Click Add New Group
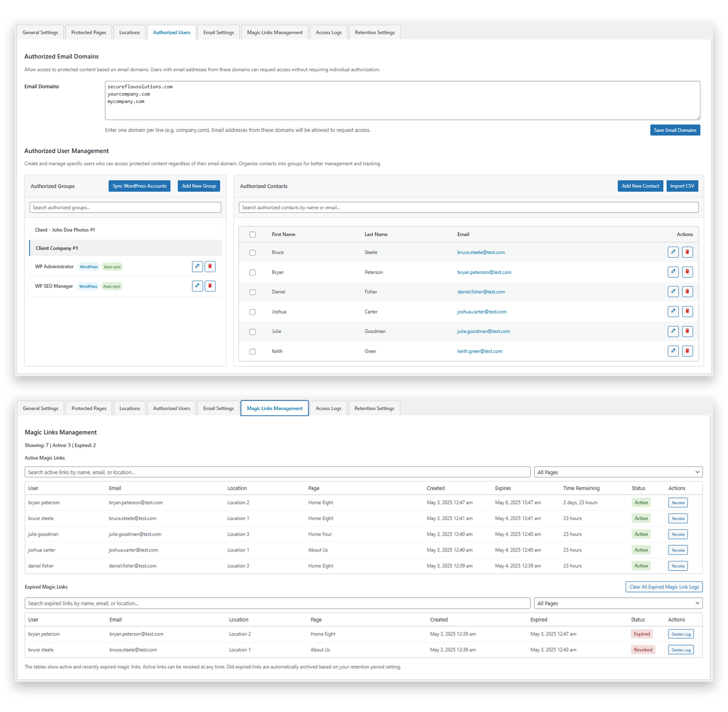 pyautogui.click(x=199, y=186)
